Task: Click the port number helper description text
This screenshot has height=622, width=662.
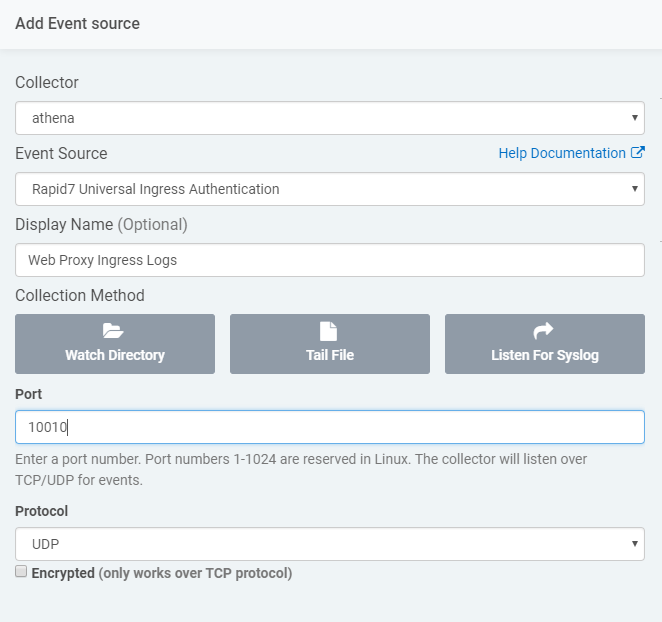Action: (300, 469)
